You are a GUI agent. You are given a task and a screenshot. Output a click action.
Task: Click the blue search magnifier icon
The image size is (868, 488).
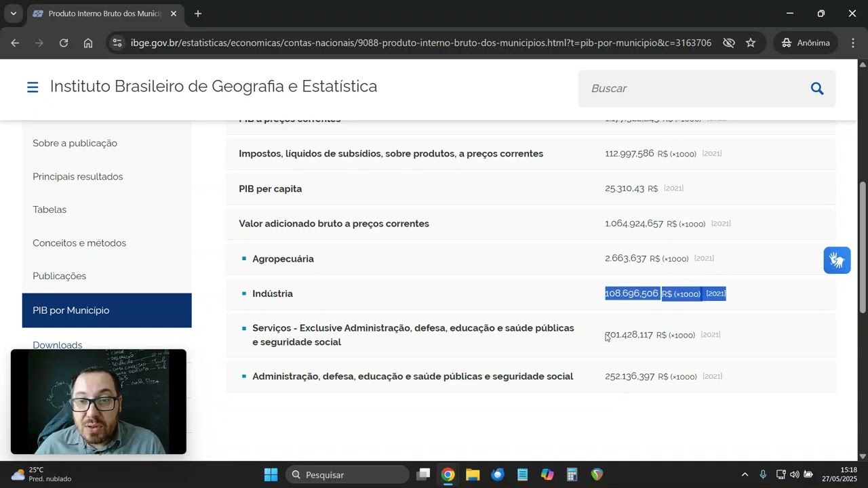point(817,89)
